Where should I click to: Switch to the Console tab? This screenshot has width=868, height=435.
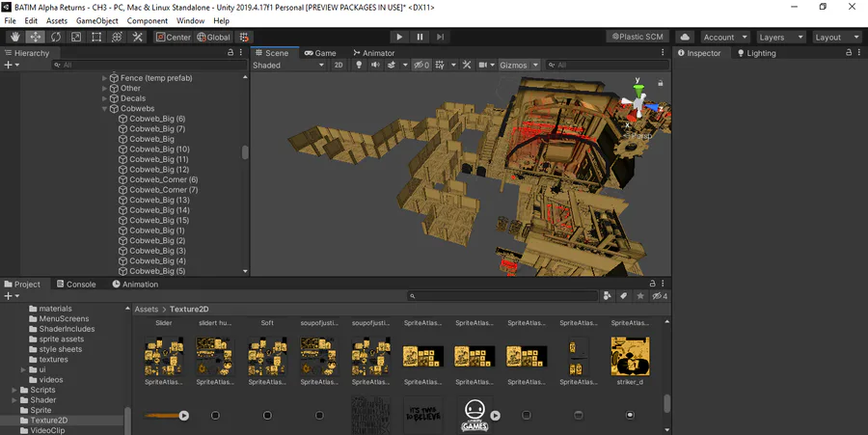[76, 284]
